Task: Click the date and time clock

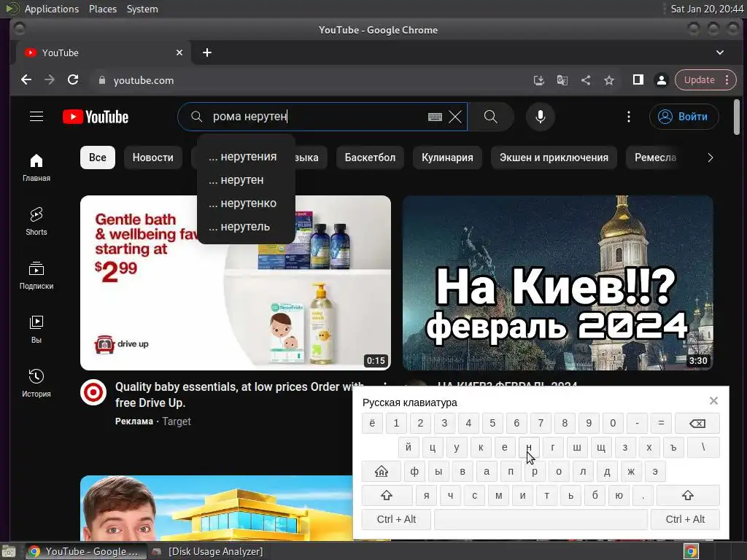Action: pyautogui.click(x=707, y=9)
